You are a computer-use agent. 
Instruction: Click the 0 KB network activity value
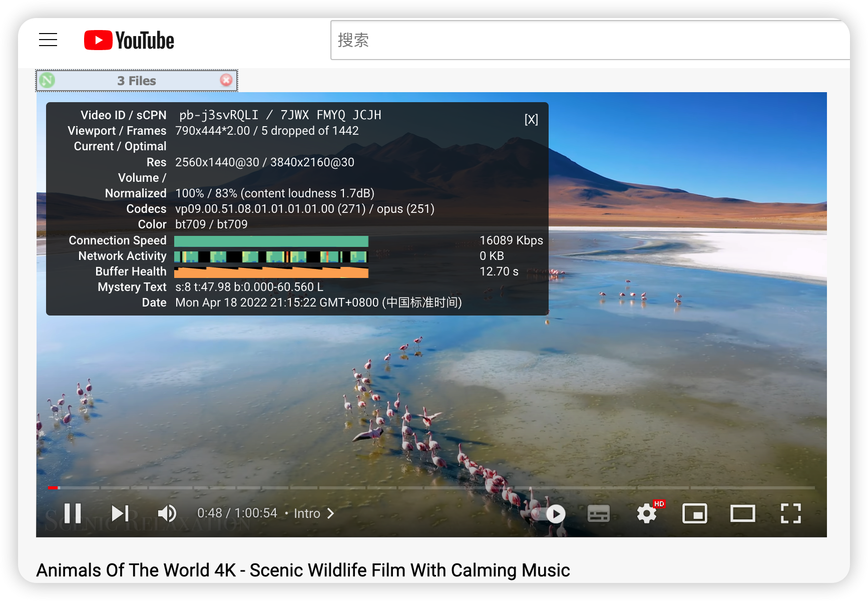click(x=492, y=256)
